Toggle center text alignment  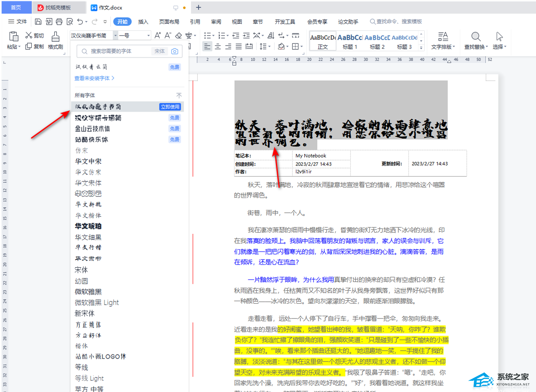[218, 46]
